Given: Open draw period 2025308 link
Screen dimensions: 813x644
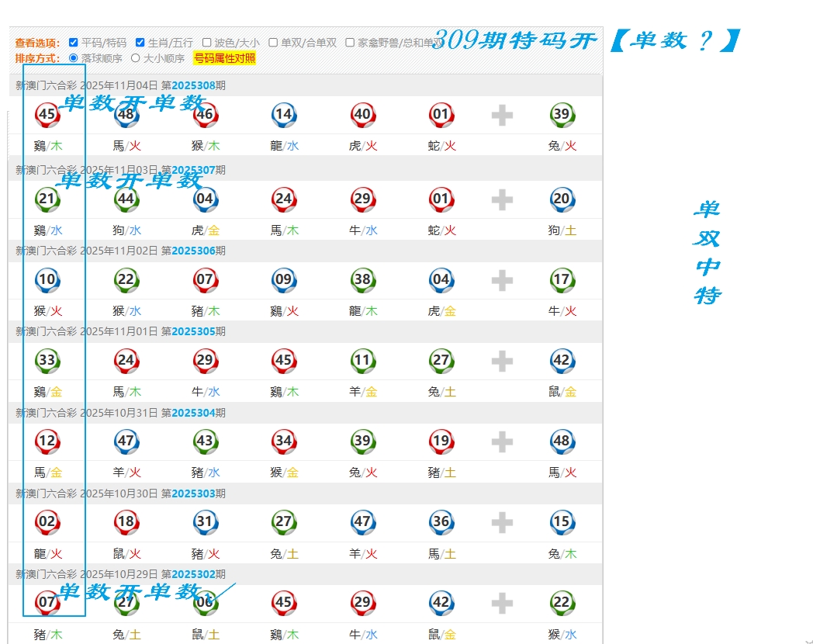Looking at the screenshot, I should [193, 85].
